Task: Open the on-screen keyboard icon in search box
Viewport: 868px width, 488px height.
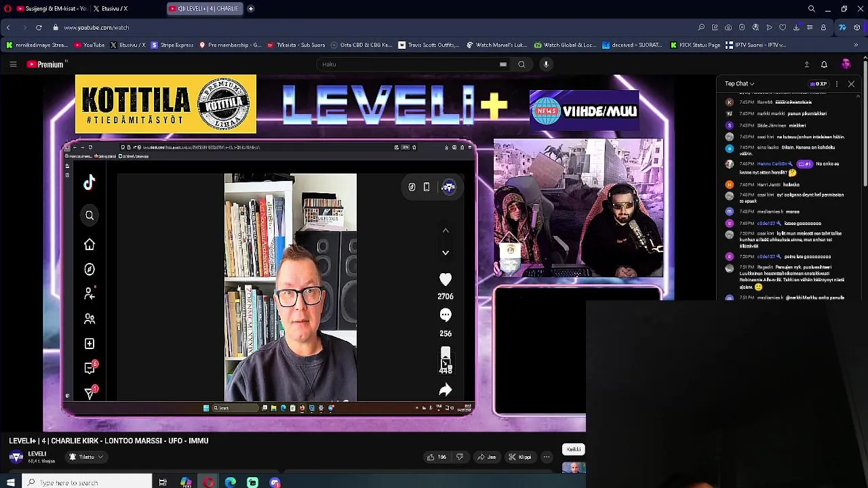Action: [503, 64]
